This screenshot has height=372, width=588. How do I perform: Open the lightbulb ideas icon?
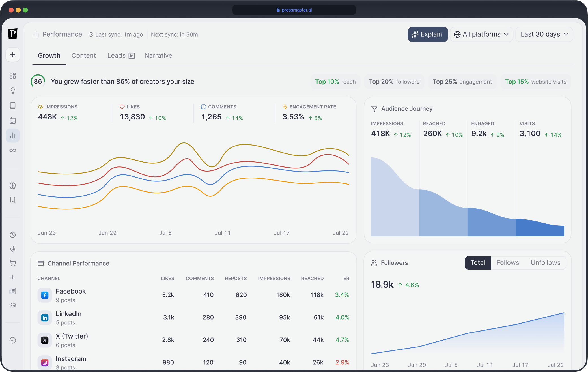(x=13, y=91)
